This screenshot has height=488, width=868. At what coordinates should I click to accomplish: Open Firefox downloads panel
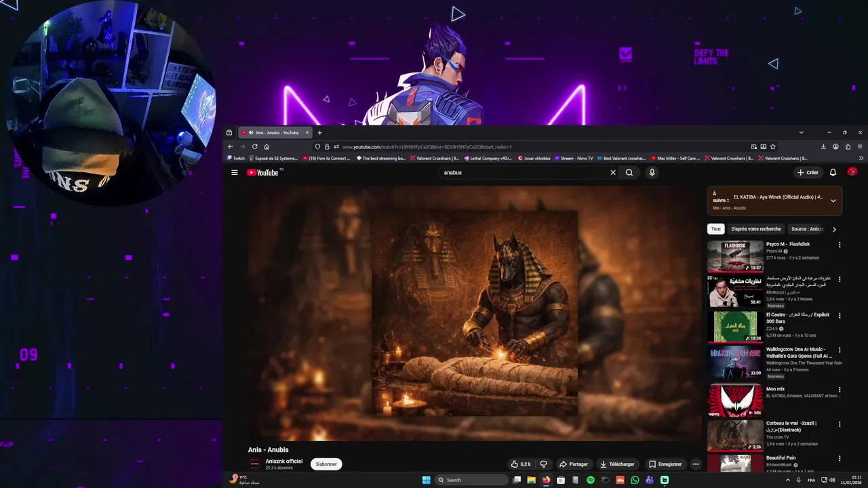pyautogui.click(x=823, y=146)
